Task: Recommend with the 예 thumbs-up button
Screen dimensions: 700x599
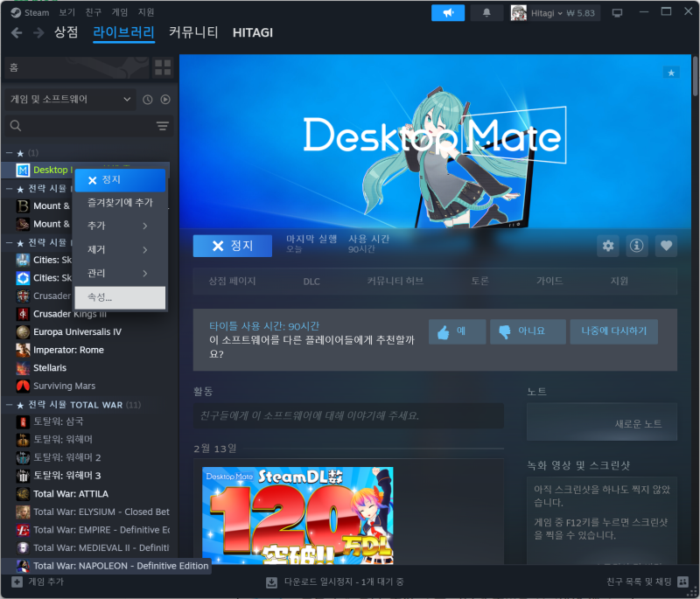Action: (457, 331)
